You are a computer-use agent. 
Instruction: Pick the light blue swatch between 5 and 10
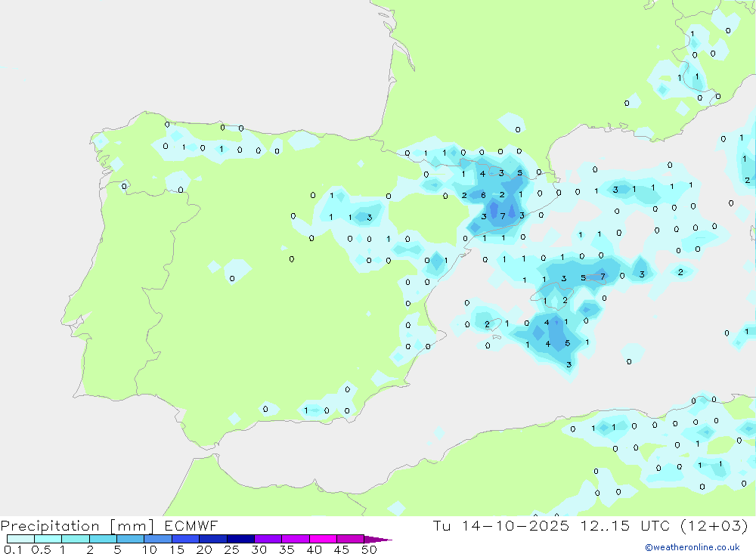130,539
